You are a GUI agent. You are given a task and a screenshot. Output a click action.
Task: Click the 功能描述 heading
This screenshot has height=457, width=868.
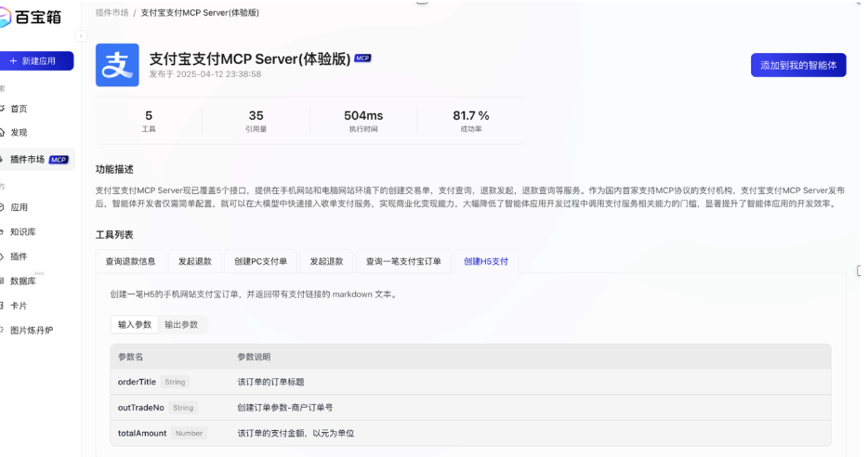click(x=114, y=169)
